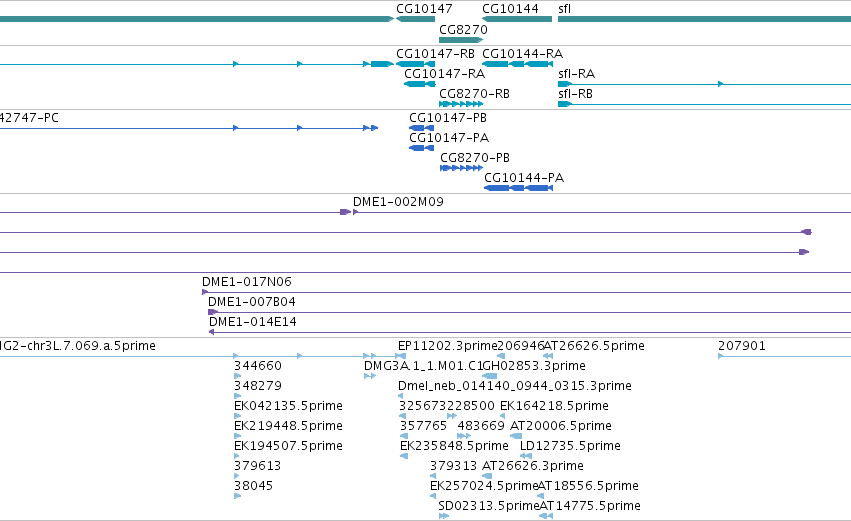Click EST EK164218.5prime
Image resolution: width=851 pixels, height=521 pixels.
[x=554, y=406]
